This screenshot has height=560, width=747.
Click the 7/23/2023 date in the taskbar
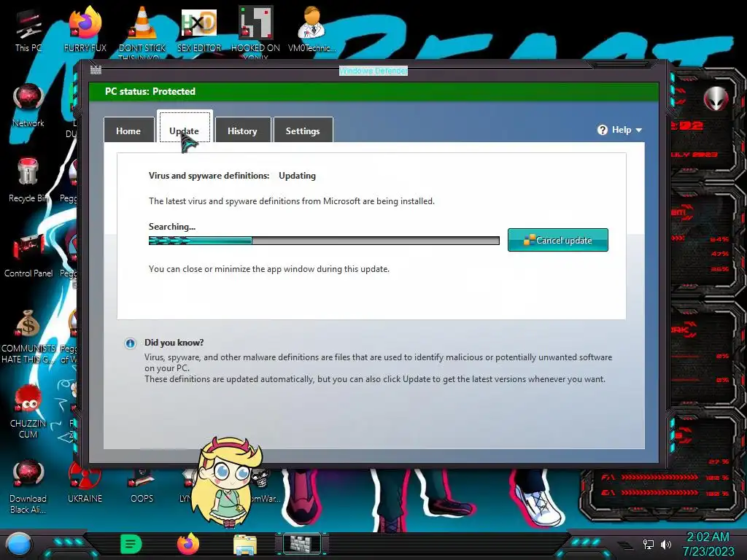pyautogui.click(x=708, y=551)
